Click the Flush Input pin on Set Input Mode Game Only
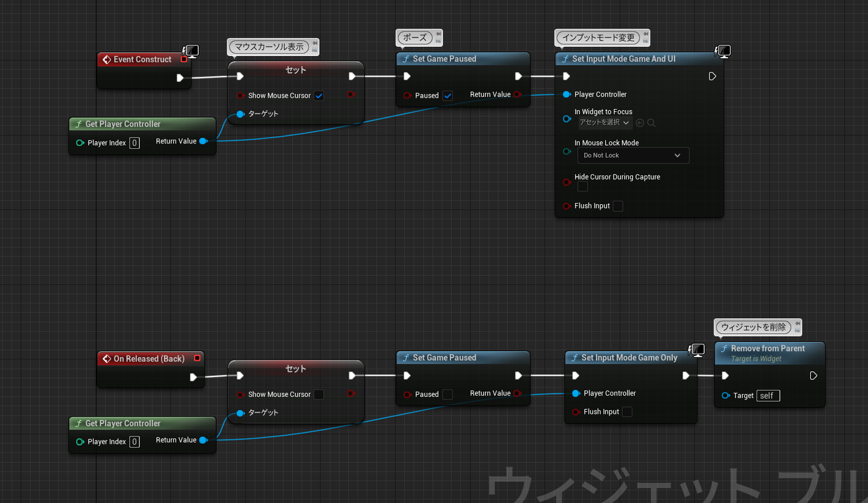This screenshot has height=503, width=868. [576, 412]
